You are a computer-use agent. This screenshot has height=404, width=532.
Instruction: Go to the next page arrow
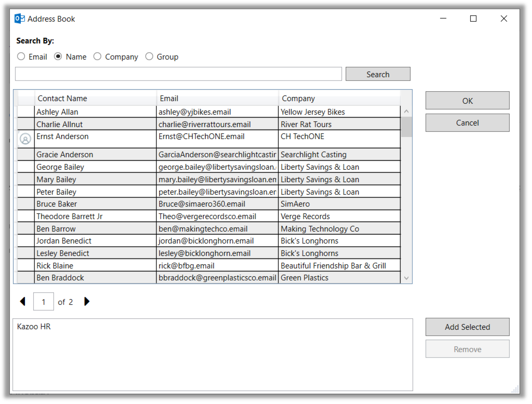(87, 302)
